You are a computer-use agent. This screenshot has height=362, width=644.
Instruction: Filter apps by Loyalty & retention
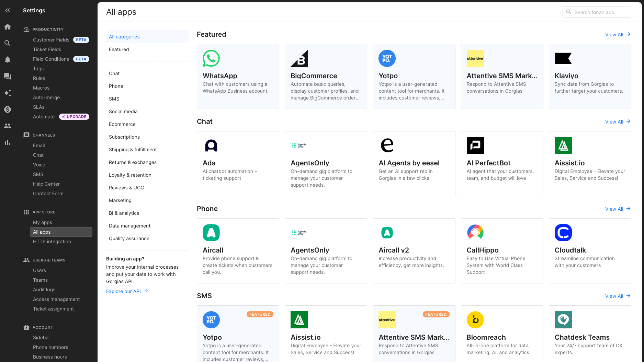(147, 175)
